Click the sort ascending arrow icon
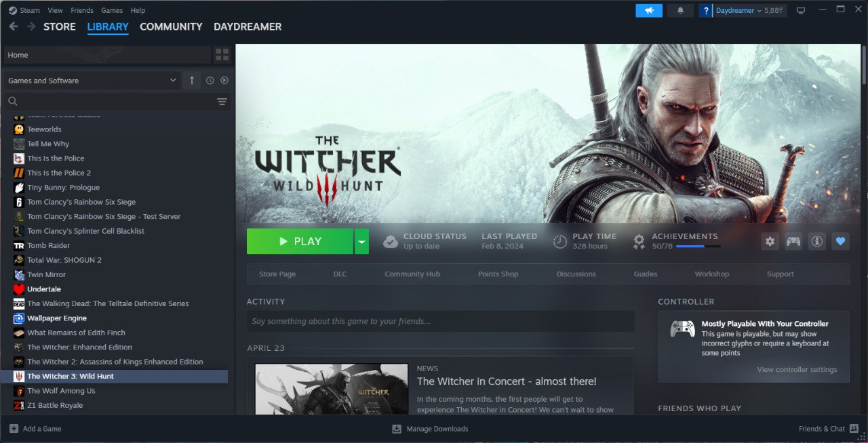Viewport: 868px width, 443px height. coord(192,81)
